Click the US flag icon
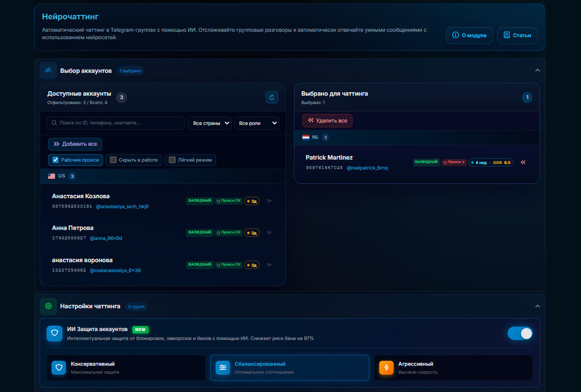The image size is (581, 392). [x=52, y=176]
